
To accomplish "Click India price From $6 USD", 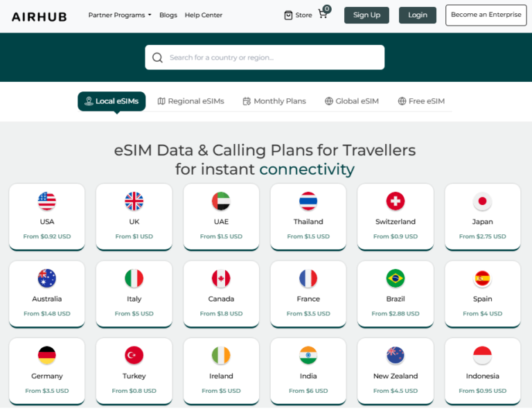I will 308,391.
